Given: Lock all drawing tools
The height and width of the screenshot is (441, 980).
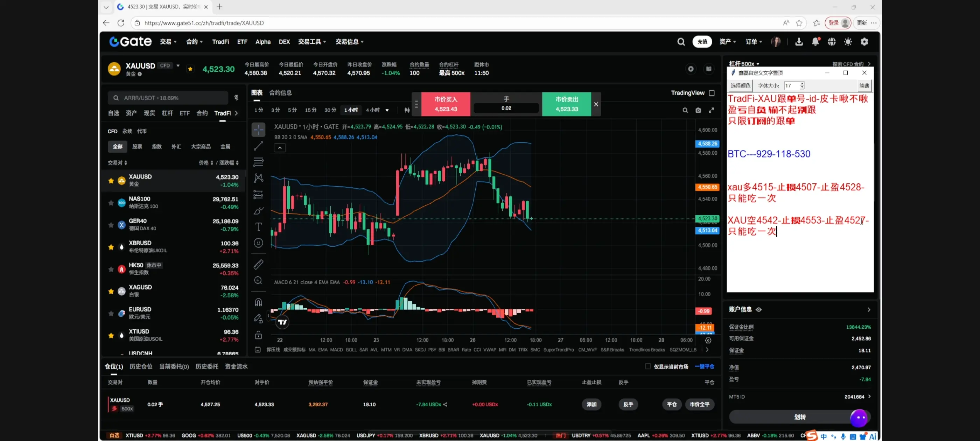Looking at the screenshot, I should 258,335.
